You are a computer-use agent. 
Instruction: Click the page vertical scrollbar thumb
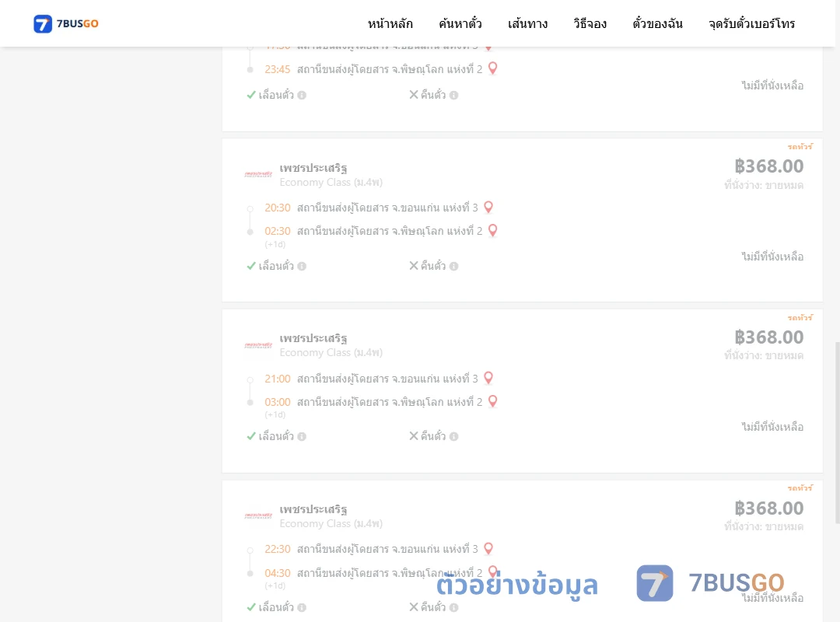[x=838, y=432]
